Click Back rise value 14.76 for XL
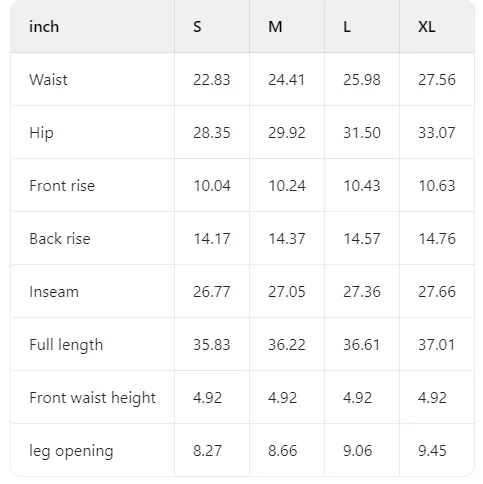 click(437, 239)
